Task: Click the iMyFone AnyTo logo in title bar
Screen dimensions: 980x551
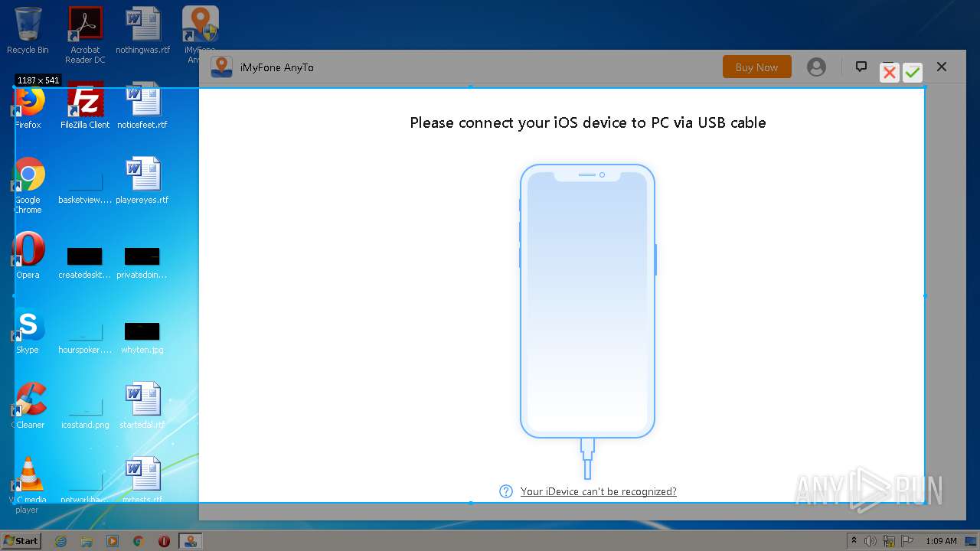Action: pos(222,67)
